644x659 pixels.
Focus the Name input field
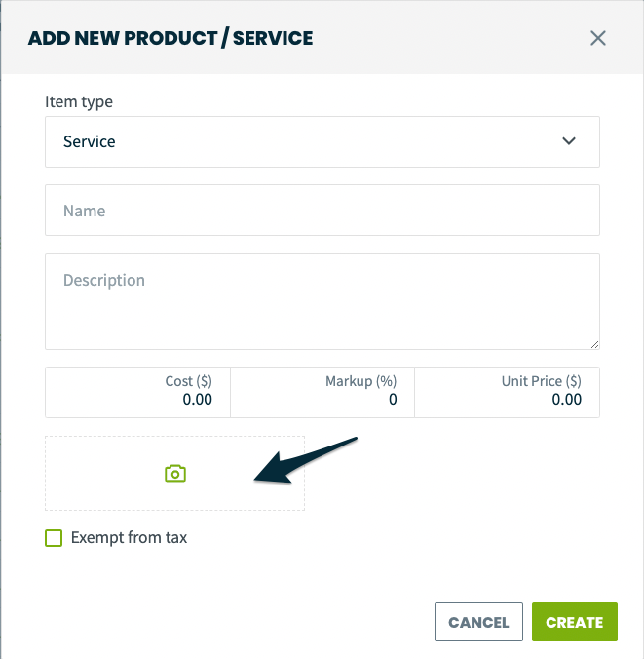322,211
